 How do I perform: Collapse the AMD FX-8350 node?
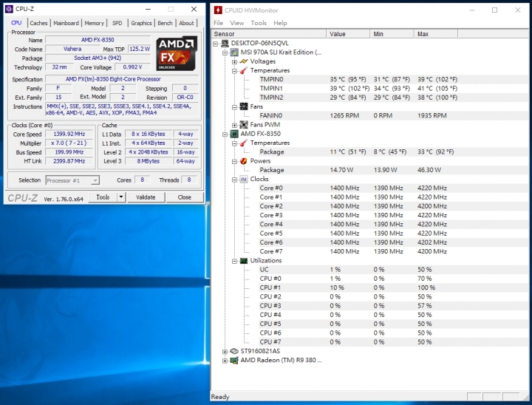225,134
